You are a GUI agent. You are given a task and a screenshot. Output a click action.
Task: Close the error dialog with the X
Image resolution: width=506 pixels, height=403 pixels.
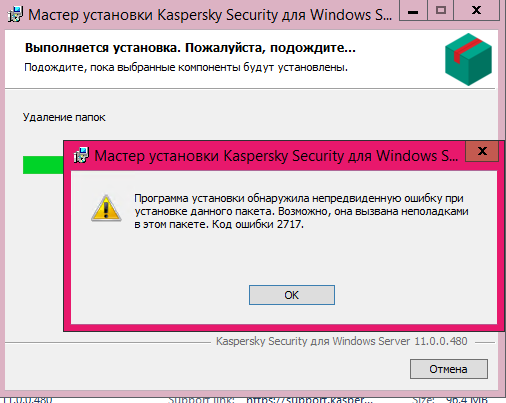(482, 151)
